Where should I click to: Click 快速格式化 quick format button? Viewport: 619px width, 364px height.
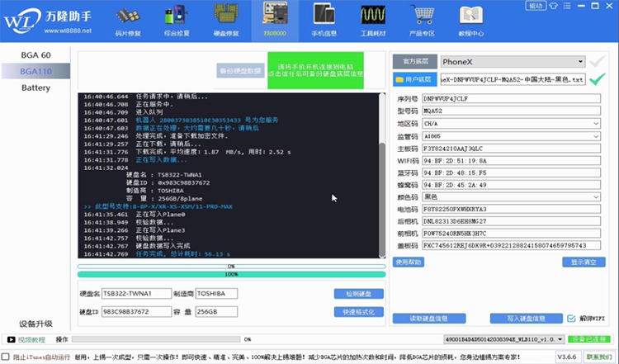pos(359,312)
